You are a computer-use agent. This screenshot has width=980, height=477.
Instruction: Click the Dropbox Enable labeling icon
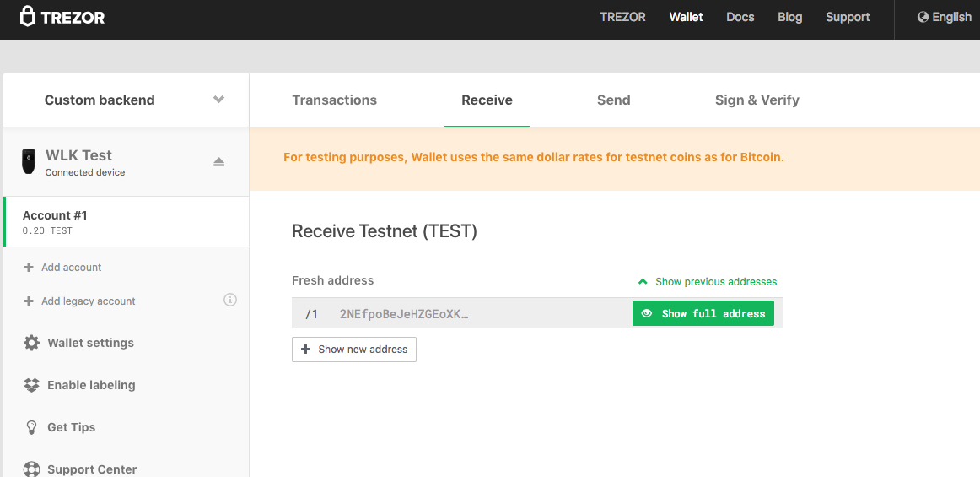click(31, 385)
